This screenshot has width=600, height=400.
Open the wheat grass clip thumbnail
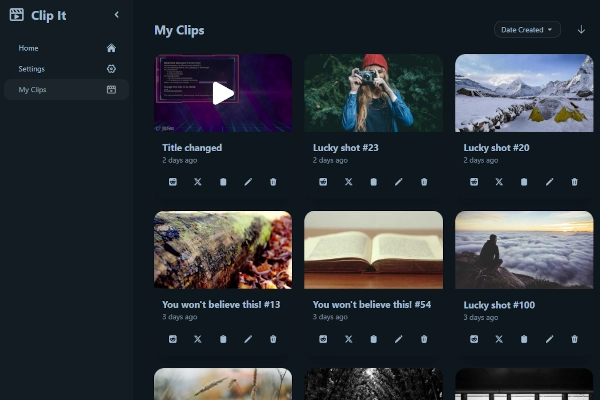pyautogui.click(x=223, y=384)
